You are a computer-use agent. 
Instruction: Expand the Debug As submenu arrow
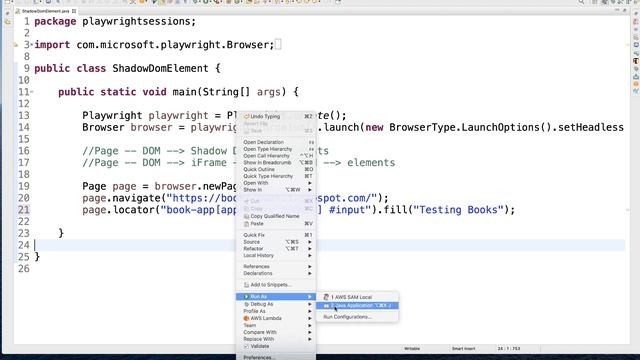click(310, 304)
